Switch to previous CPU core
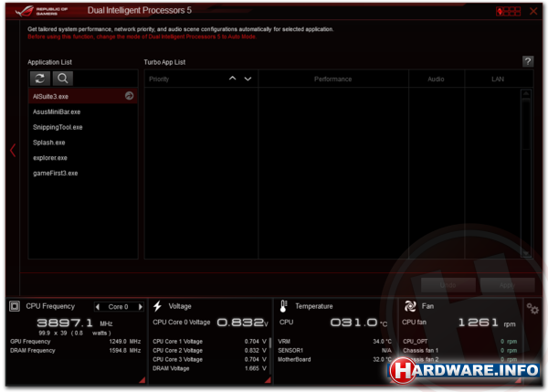The width and height of the screenshot is (548, 392). tap(98, 307)
